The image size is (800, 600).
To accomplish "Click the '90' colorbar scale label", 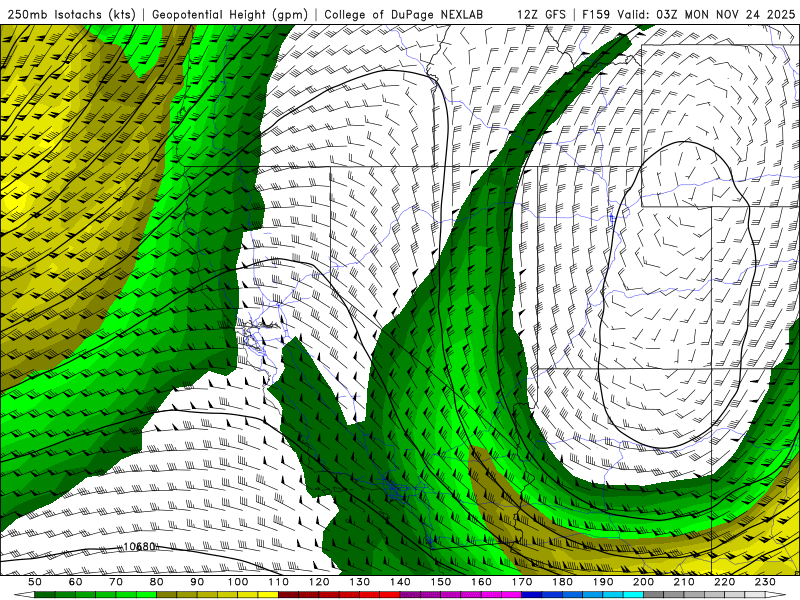I will point(197,582).
